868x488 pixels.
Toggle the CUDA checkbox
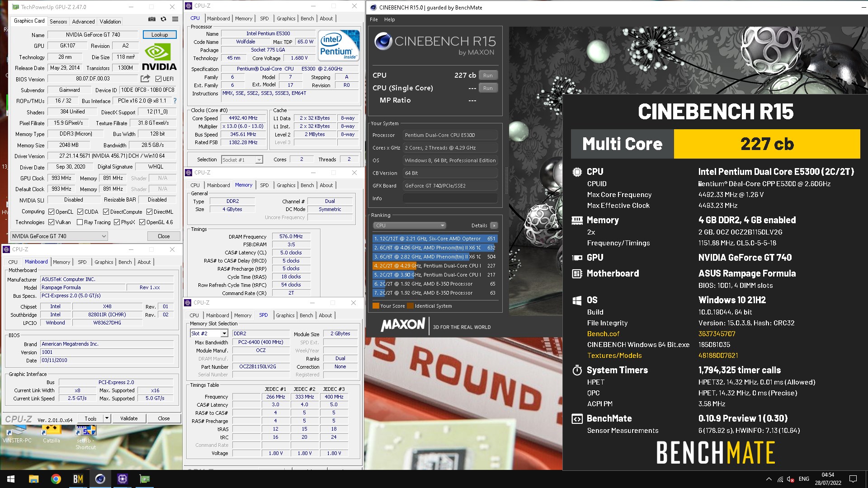[80, 211]
